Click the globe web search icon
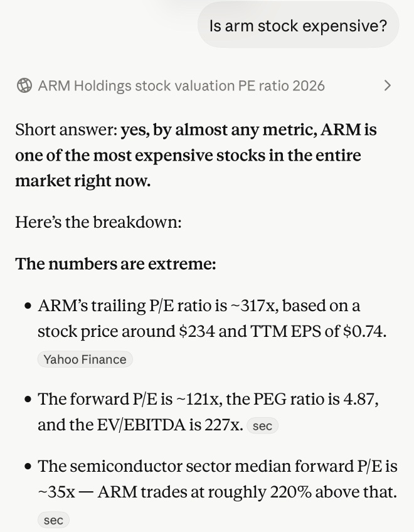The width and height of the screenshot is (414, 532). point(24,85)
